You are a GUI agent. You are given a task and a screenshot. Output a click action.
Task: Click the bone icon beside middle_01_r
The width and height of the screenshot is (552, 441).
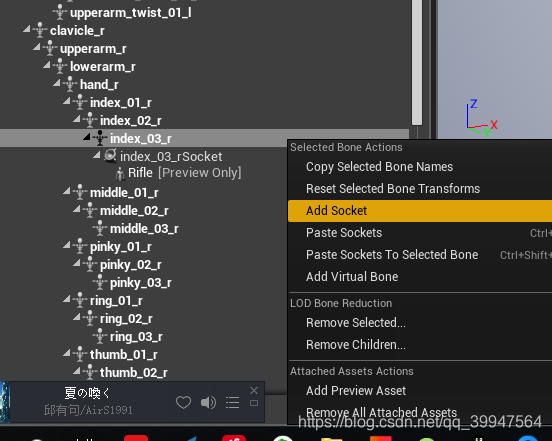(x=80, y=192)
